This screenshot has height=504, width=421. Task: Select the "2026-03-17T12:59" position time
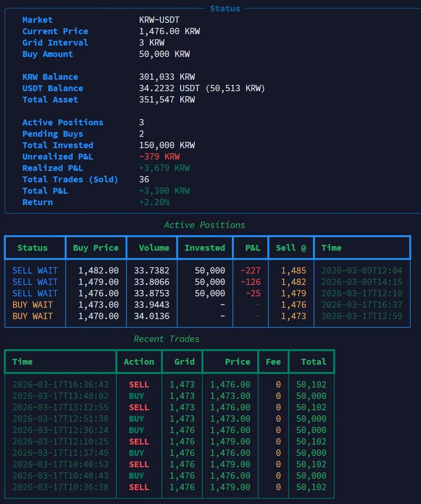click(x=362, y=316)
